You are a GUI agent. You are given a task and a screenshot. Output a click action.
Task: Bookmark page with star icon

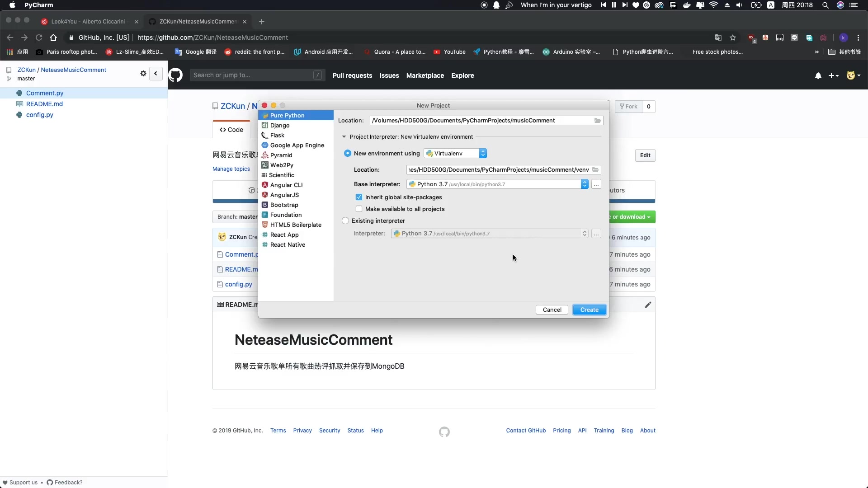733,38
